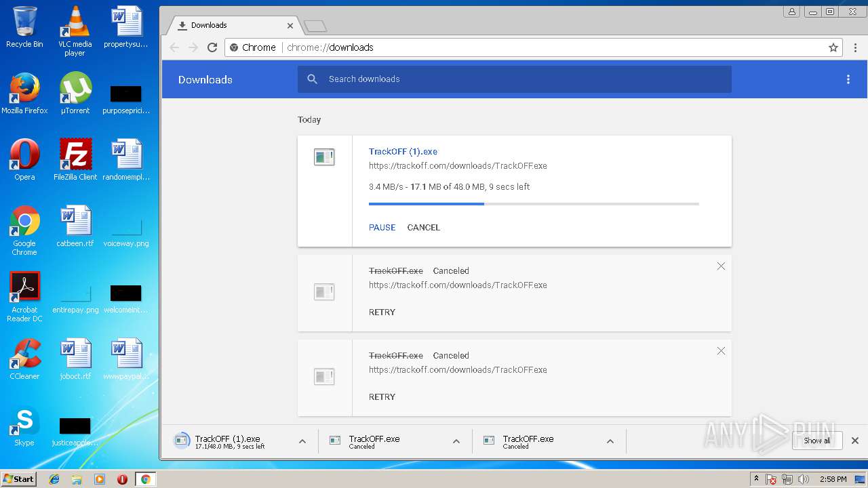Pause the TrackOFF (1).exe download

pyautogui.click(x=382, y=228)
